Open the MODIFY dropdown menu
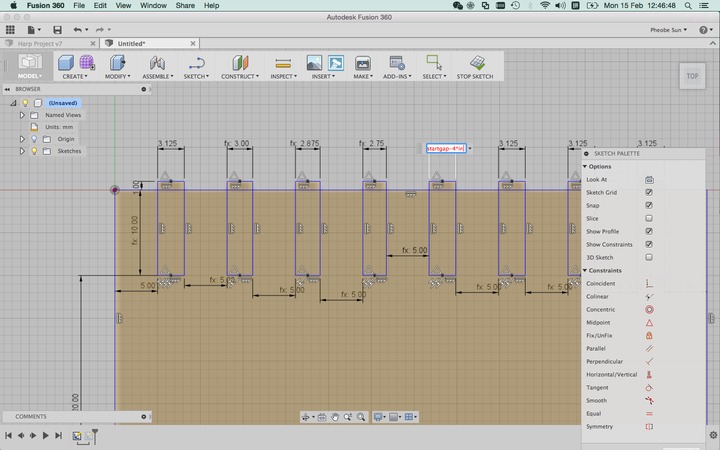720x450 pixels. tap(118, 76)
